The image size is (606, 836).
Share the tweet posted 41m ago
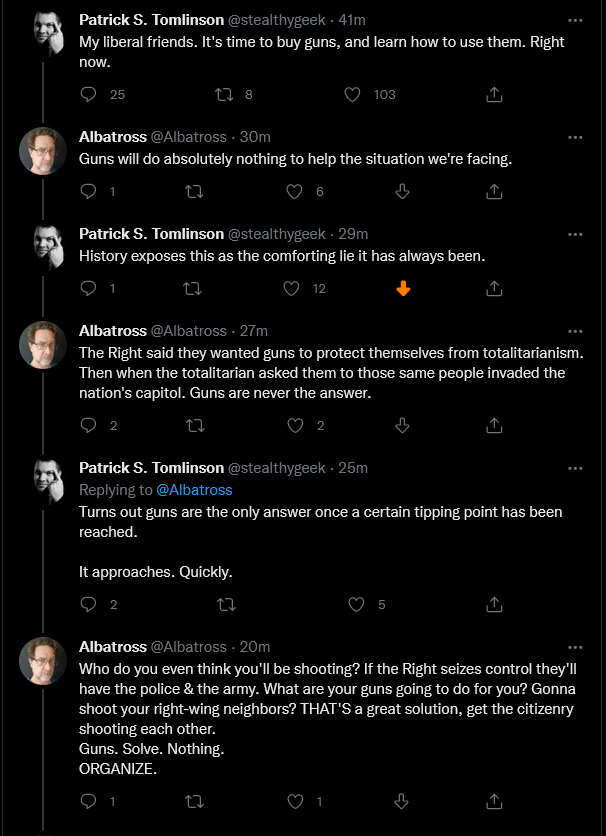pos(495,95)
